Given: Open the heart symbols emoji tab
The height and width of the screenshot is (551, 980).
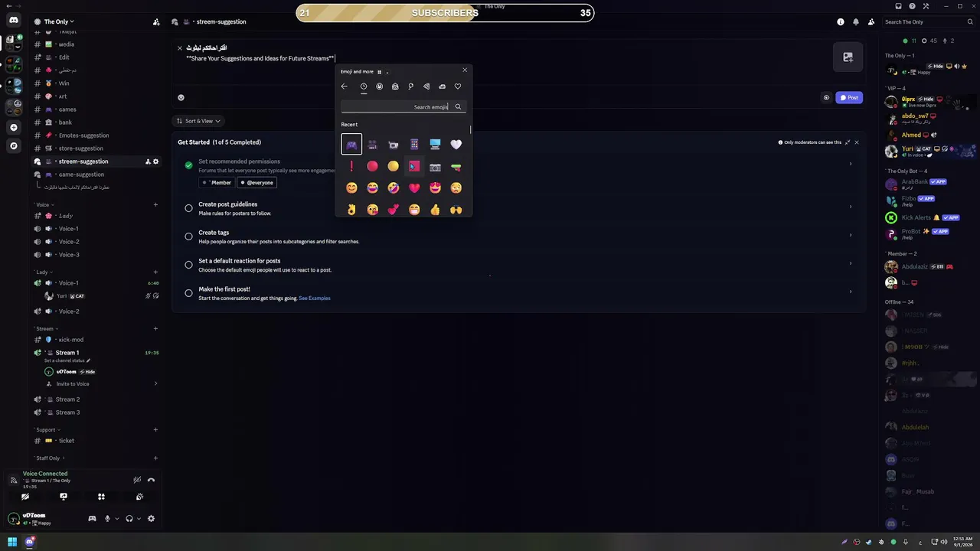Looking at the screenshot, I should 458,86.
